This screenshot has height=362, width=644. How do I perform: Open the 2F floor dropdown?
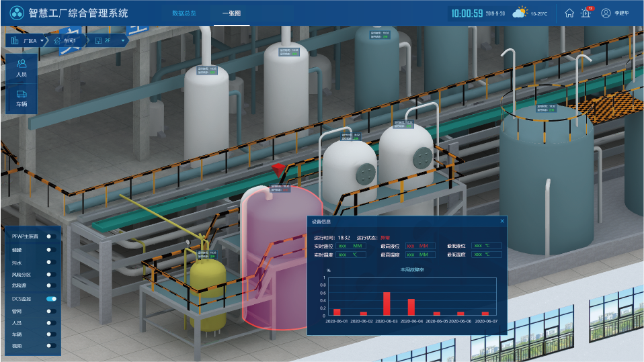(x=123, y=41)
